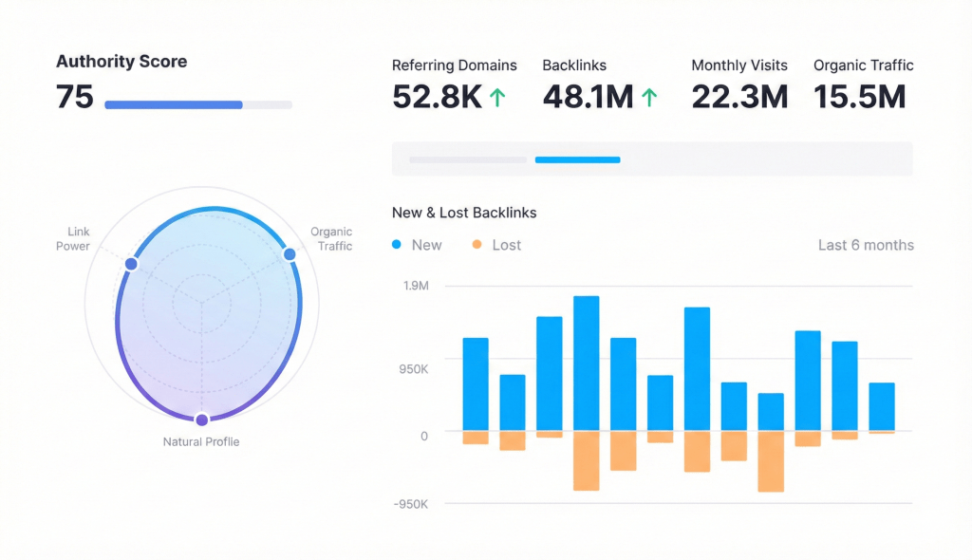The width and height of the screenshot is (972, 560).
Task: Click the Authority Score number 75
Action: (75, 97)
